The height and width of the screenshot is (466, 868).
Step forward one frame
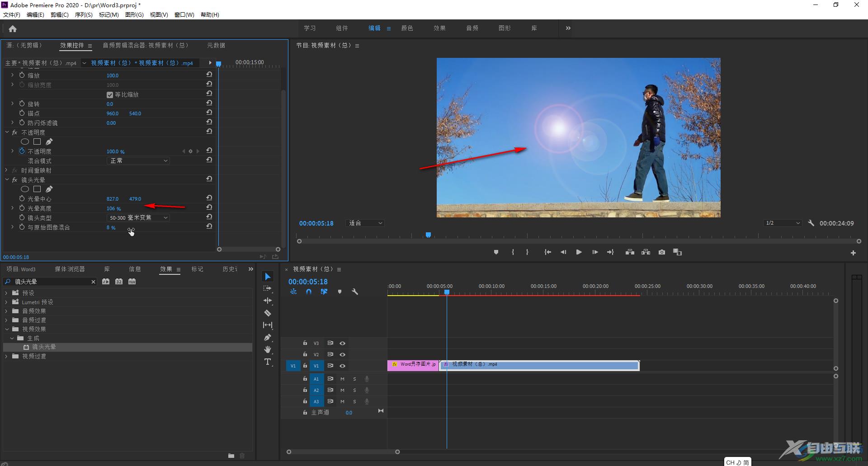595,252
